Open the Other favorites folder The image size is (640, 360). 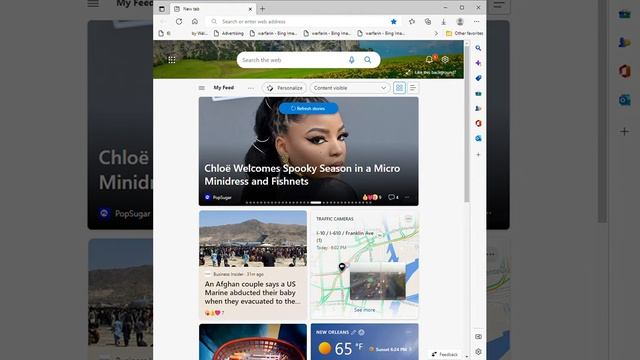[464, 33]
